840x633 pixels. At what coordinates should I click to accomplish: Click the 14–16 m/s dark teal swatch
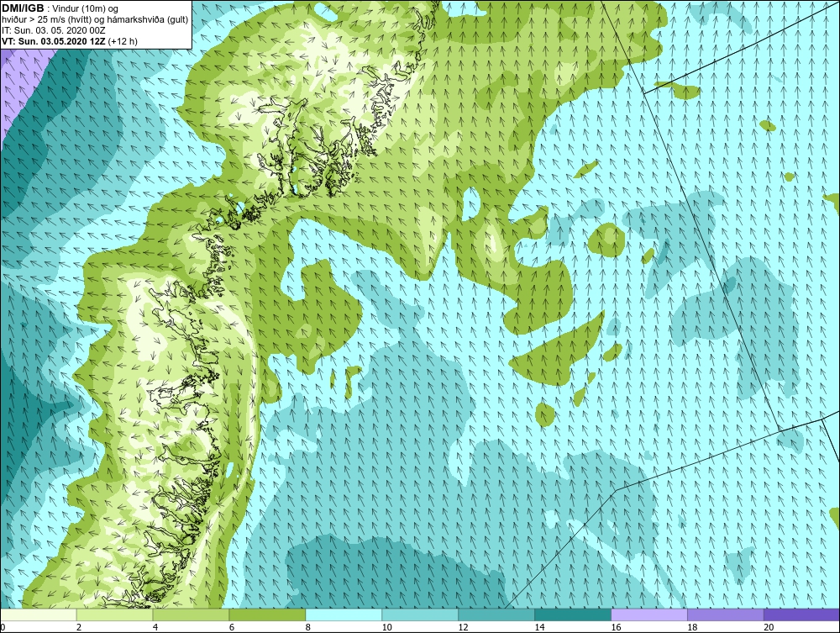tap(573, 615)
